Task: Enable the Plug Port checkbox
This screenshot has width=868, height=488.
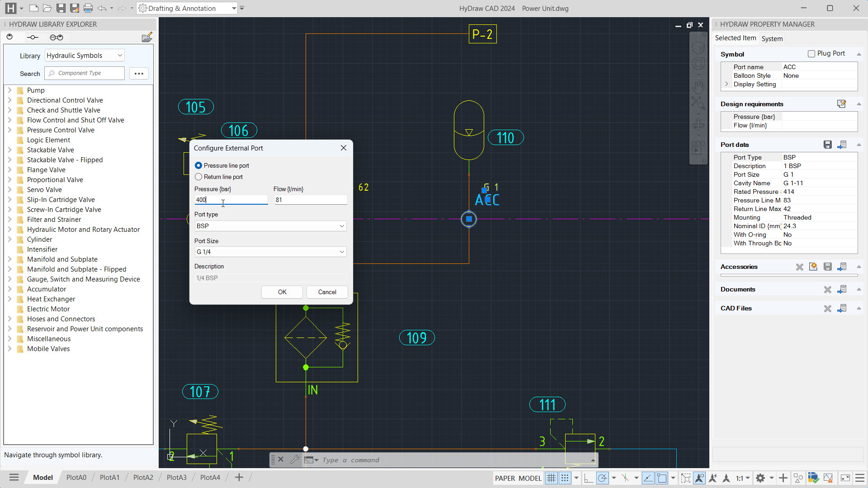Action: [x=811, y=54]
